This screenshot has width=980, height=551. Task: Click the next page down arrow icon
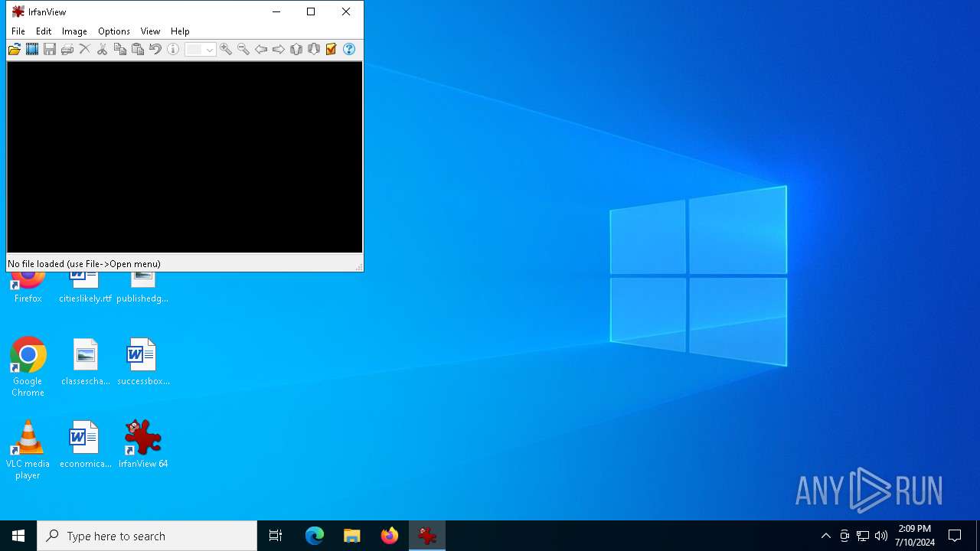pyautogui.click(x=314, y=49)
